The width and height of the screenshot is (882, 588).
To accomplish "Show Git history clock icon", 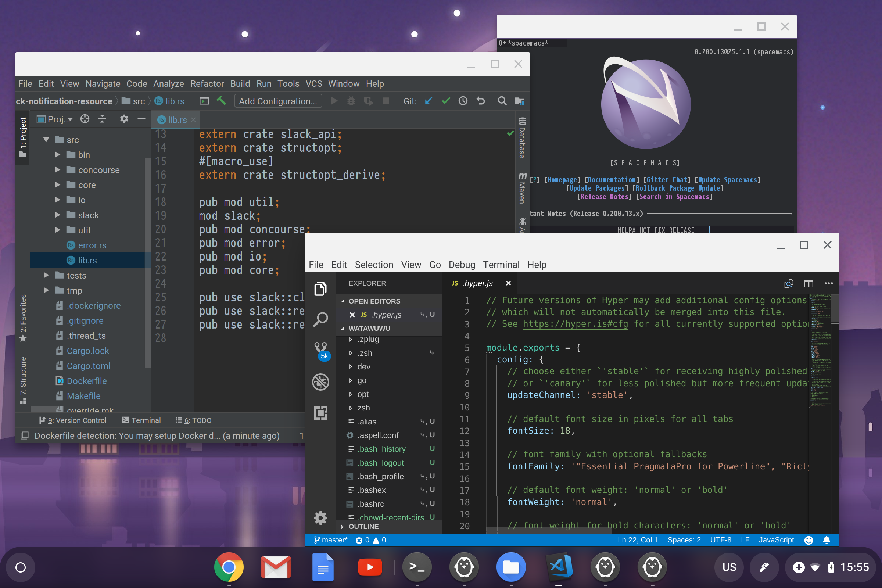I will 463,101.
